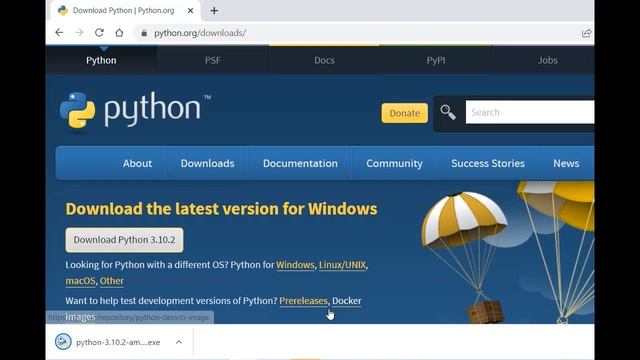Screen dimensions: 640x360
Task: Follow the Windows link
Action: (x=295, y=265)
